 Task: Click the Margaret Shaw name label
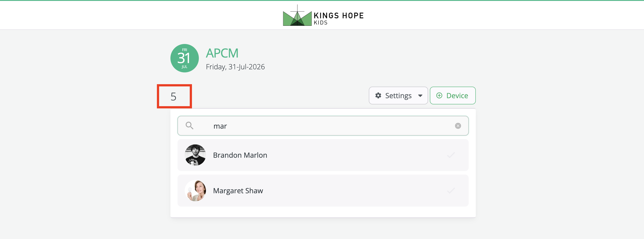pyautogui.click(x=238, y=191)
